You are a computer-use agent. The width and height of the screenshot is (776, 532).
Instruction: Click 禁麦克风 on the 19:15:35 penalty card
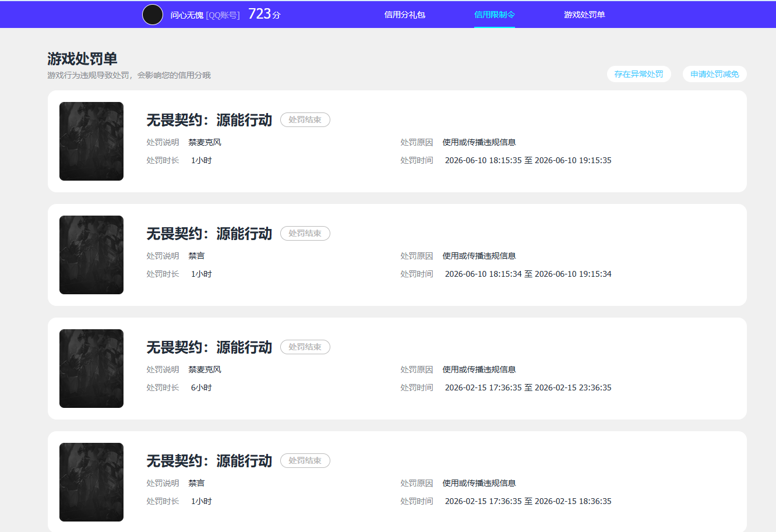coord(205,142)
